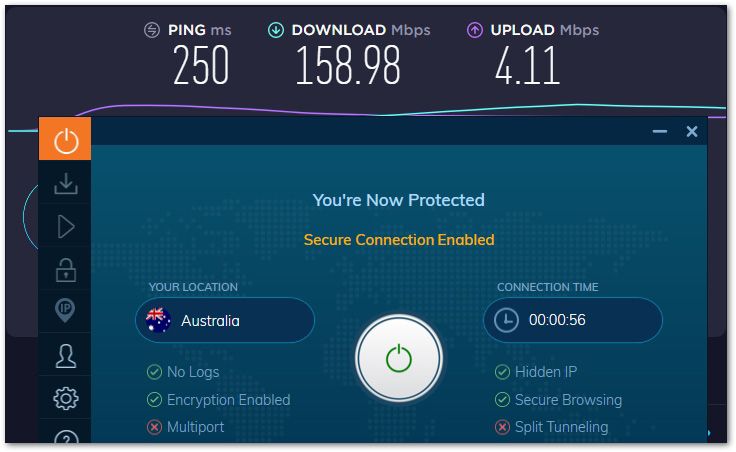Image resolution: width=736 pixels, height=452 pixels.
Task: Click the connection time clock icon
Action: [506, 320]
